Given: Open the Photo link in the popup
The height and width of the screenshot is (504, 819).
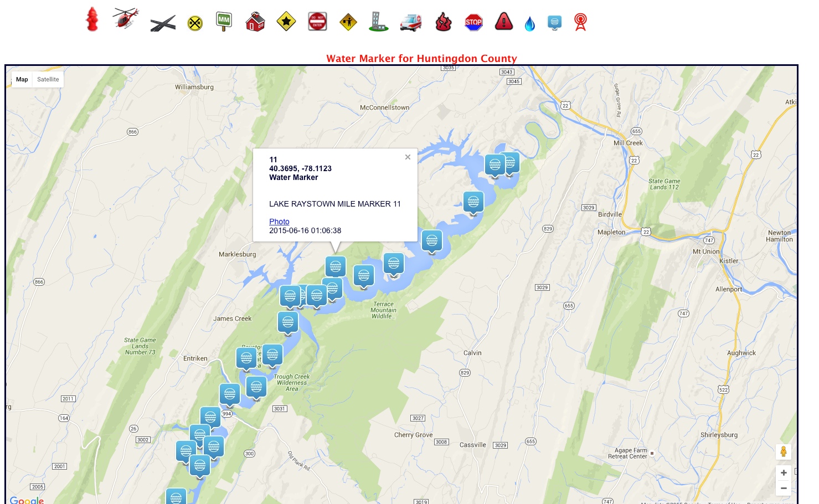Looking at the screenshot, I should tap(279, 222).
